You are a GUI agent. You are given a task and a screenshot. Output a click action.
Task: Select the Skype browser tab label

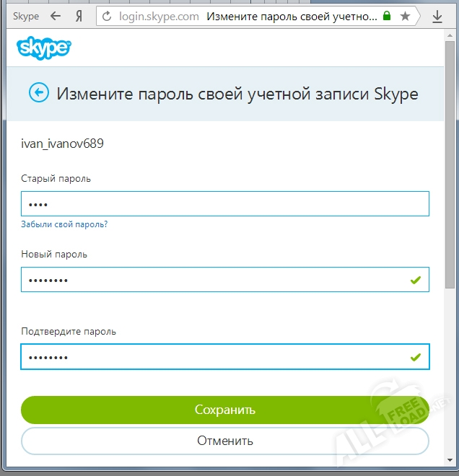[26, 16]
